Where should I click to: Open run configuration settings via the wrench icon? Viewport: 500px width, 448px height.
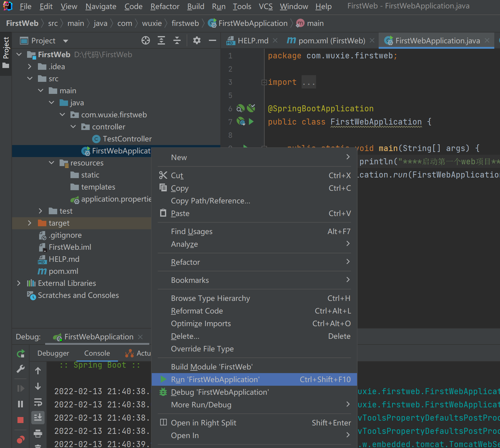coord(20,369)
